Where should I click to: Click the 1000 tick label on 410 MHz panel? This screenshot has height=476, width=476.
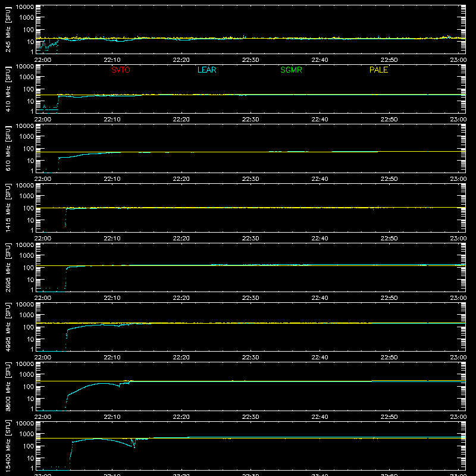[x=27, y=77]
